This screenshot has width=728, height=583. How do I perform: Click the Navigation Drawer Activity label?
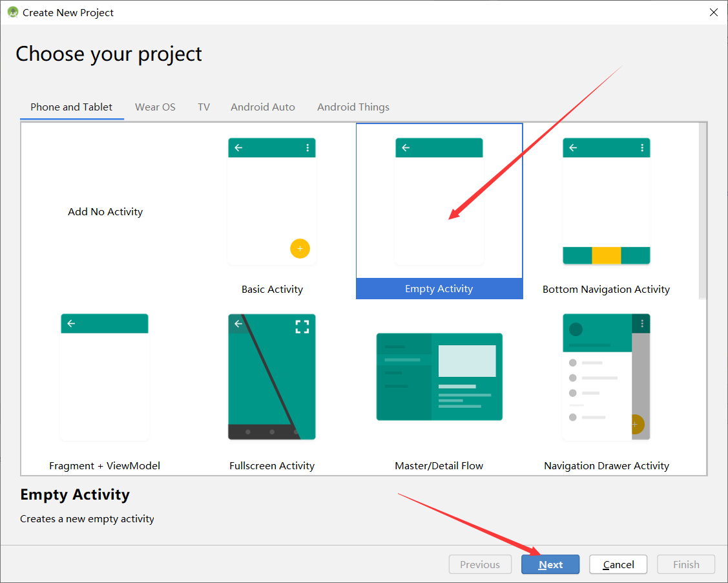(x=607, y=465)
